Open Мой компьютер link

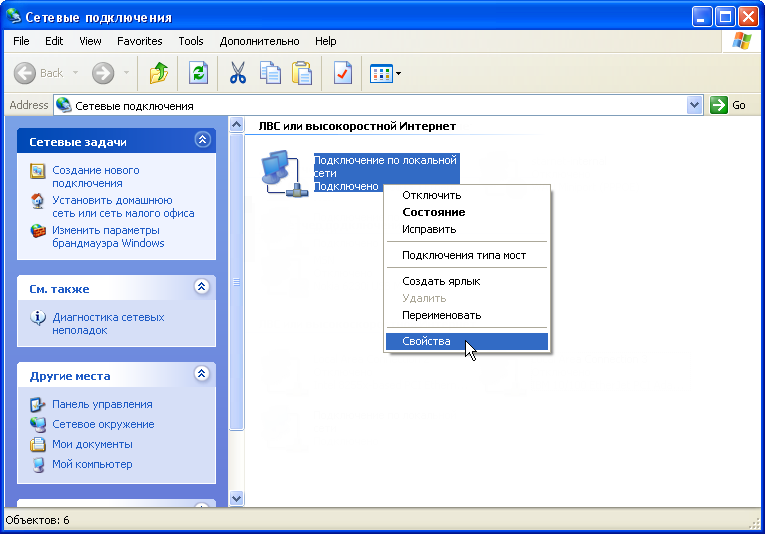click(x=92, y=464)
